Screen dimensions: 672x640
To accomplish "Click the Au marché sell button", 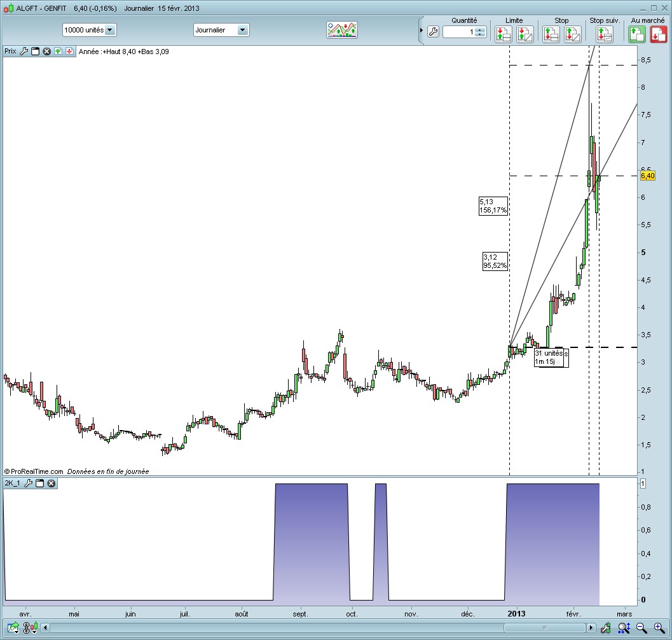I will click(x=657, y=34).
